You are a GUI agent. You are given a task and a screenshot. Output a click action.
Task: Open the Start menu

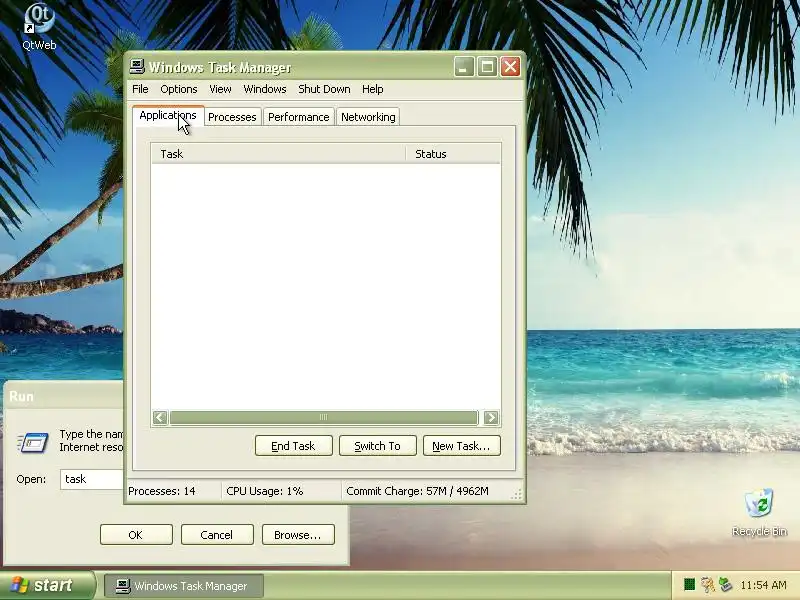point(47,585)
